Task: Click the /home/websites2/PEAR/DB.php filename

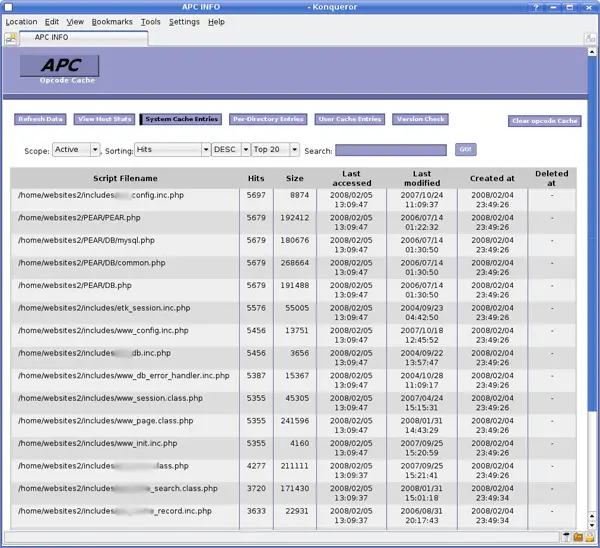Action: coord(75,285)
